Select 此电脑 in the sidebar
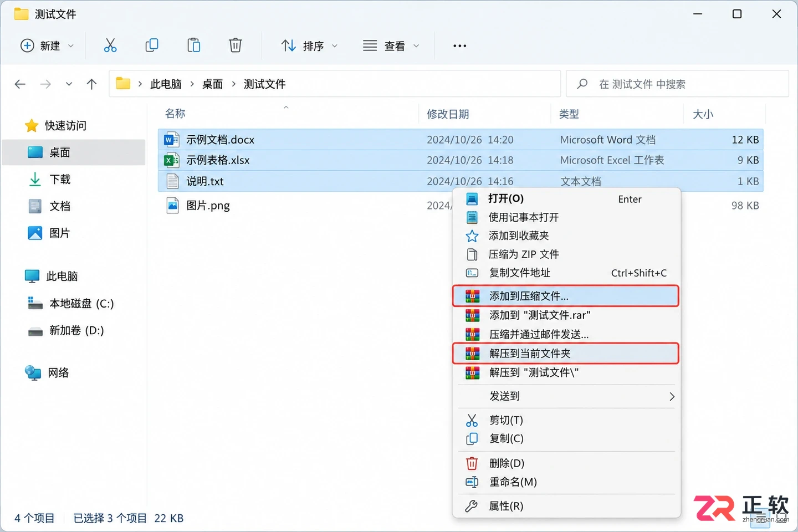The image size is (798, 532). [x=62, y=277]
